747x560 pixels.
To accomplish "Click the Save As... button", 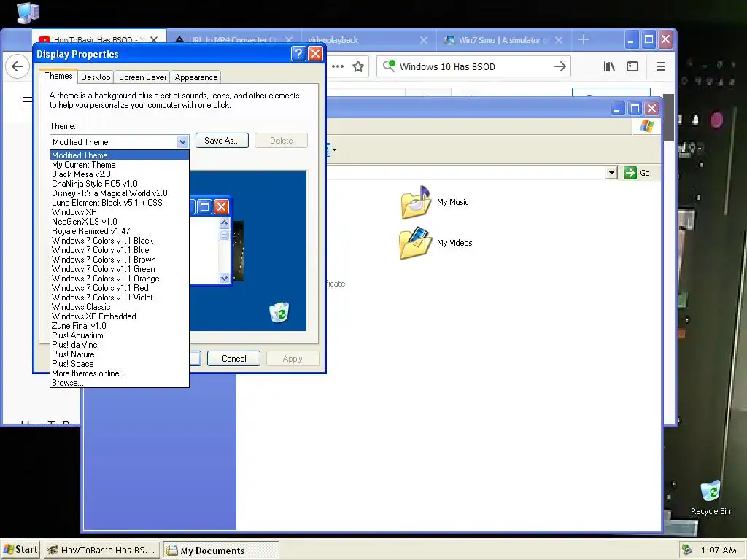I will coord(222,141).
